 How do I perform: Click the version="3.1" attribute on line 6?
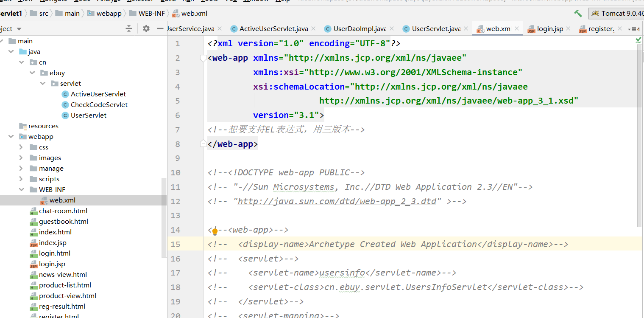[x=286, y=115]
